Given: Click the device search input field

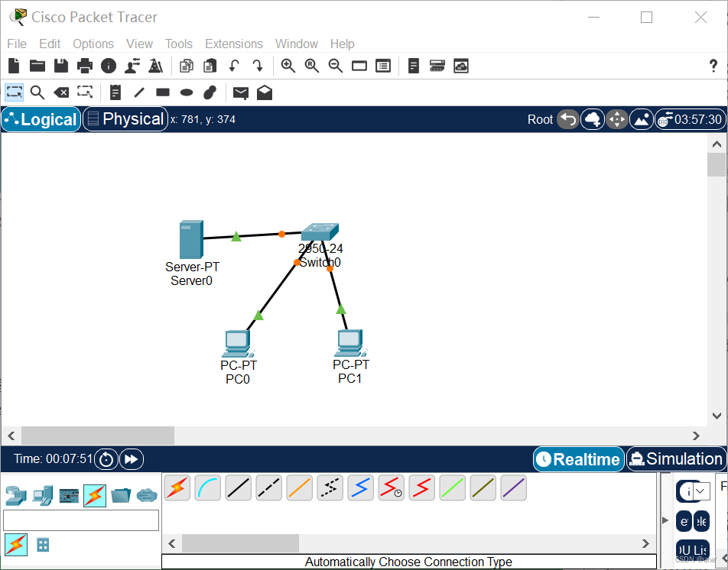Looking at the screenshot, I should click(x=81, y=520).
